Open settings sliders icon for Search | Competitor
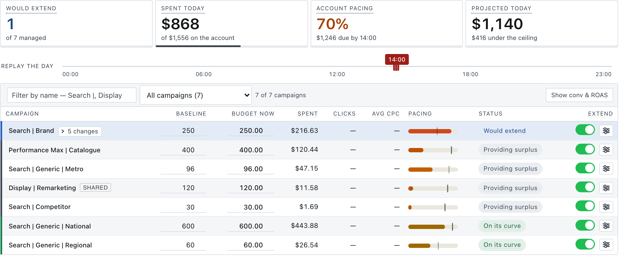Screen dimensions: 644x256 [606, 207]
